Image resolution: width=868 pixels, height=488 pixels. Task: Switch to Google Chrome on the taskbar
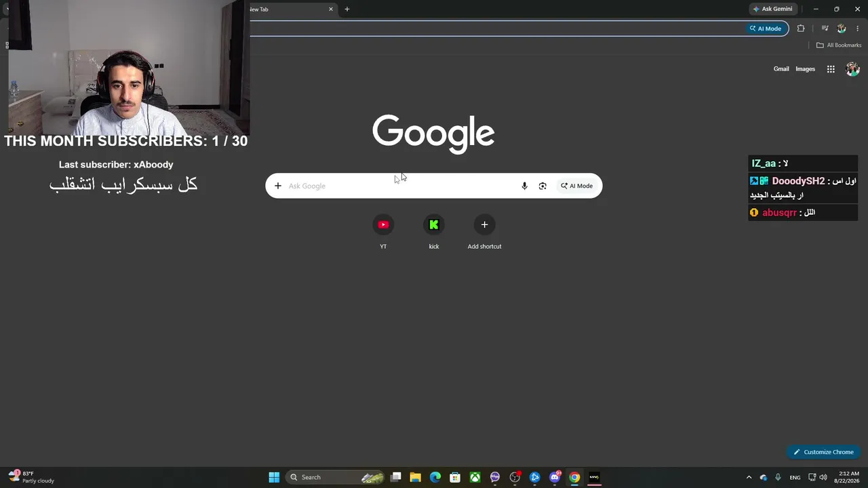574,477
